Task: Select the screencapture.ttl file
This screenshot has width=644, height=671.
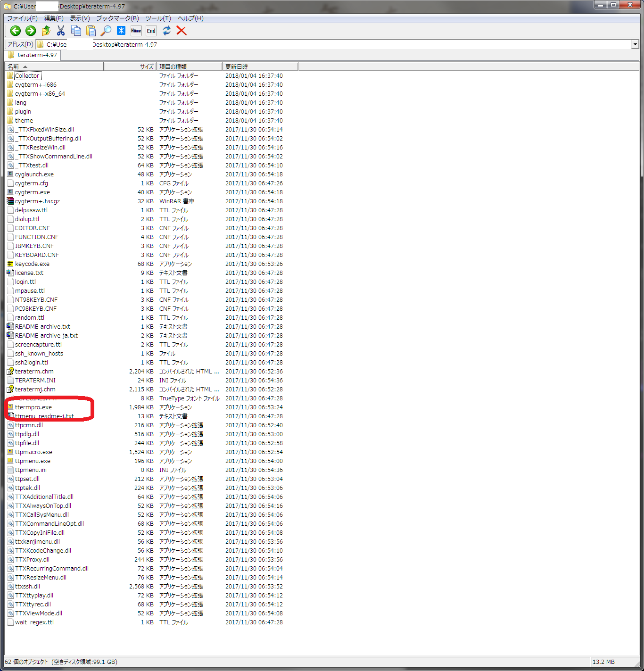Action: coord(38,344)
